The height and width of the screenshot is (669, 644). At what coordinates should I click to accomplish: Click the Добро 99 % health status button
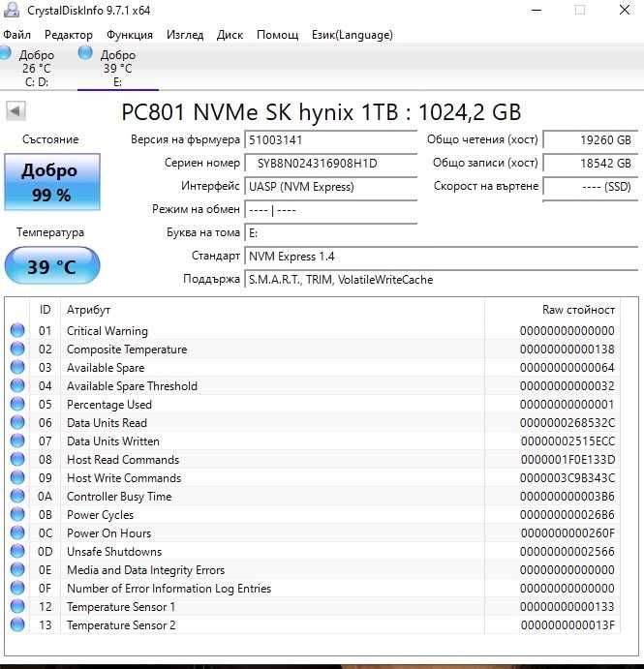pyautogui.click(x=52, y=182)
